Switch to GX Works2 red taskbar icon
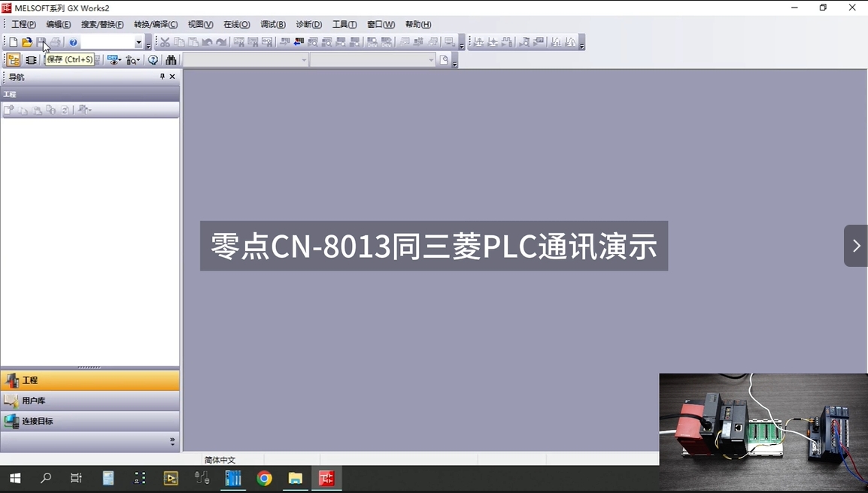Screen dimensions: 868x493 point(326,478)
